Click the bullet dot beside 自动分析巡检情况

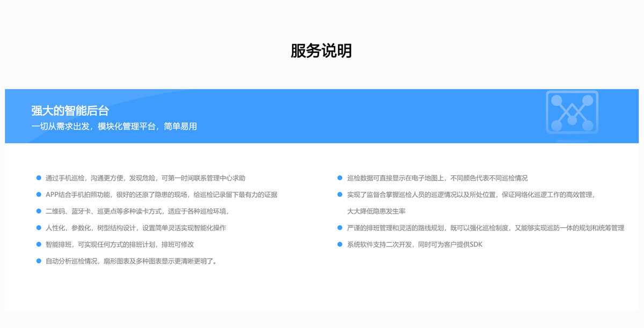(39, 261)
